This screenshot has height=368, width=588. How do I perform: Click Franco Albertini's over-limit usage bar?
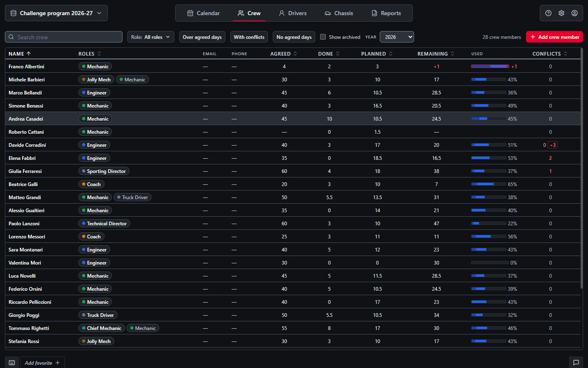[490, 66]
